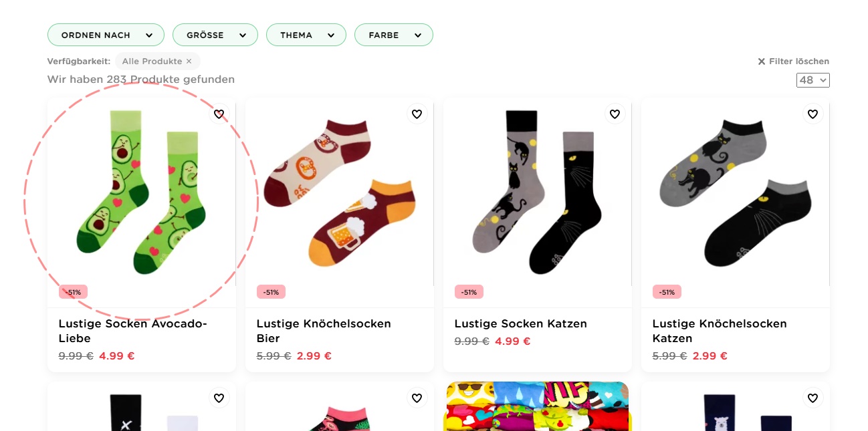868x431 pixels.
Task: Expand the Grösse size filter
Action: point(215,35)
